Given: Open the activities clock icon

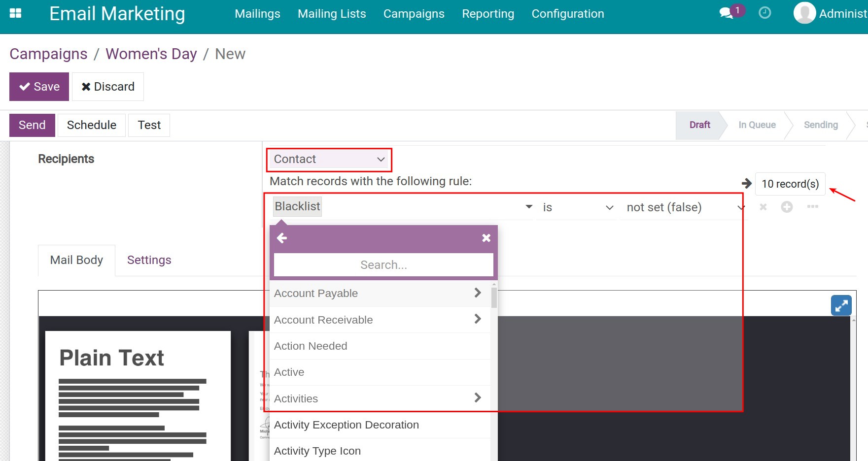Looking at the screenshot, I should pos(764,13).
